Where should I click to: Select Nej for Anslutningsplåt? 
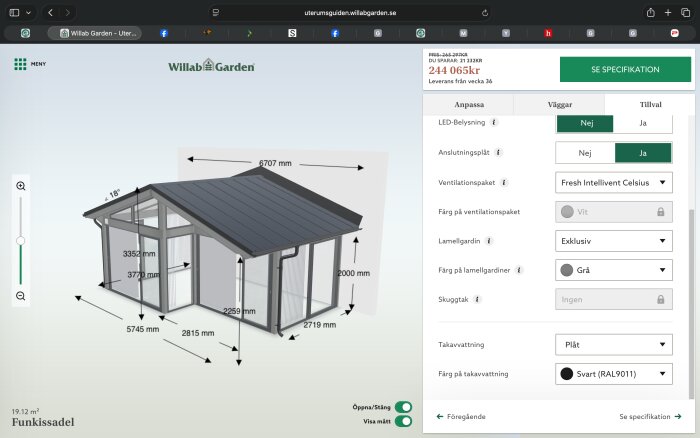pyautogui.click(x=585, y=153)
